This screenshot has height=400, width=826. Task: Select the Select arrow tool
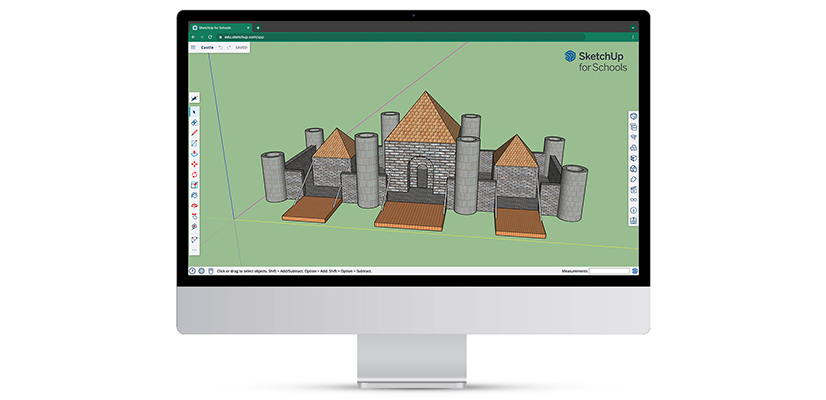coord(194,111)
